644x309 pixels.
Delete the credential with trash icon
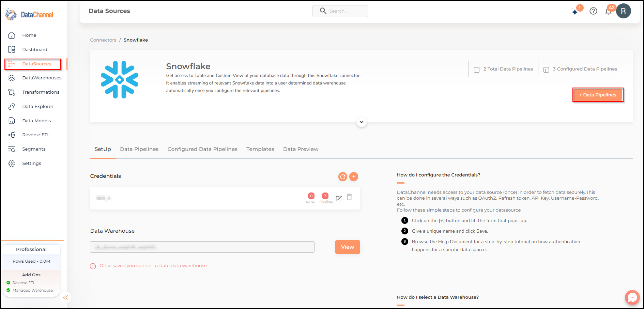point(349,197)
